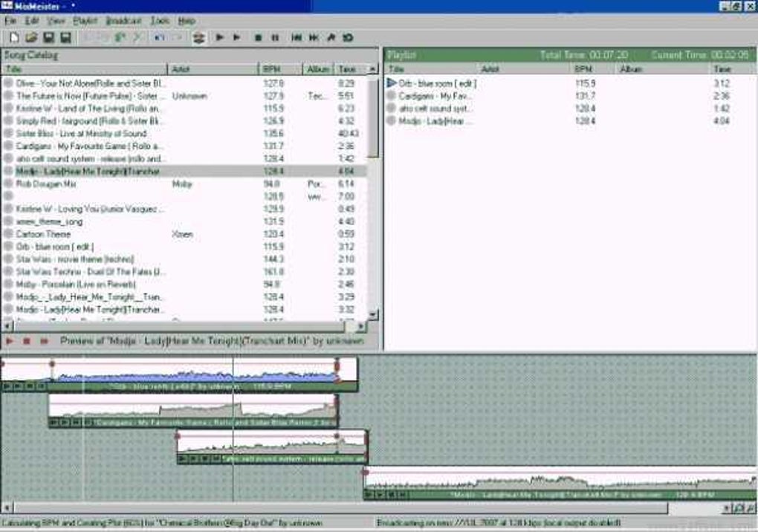The width and height of the screenshot is (758, 532).
Task: Select highlighted Modjo - Lady row with 4:04
Action: pyautogui.click(x=184, y=171)
